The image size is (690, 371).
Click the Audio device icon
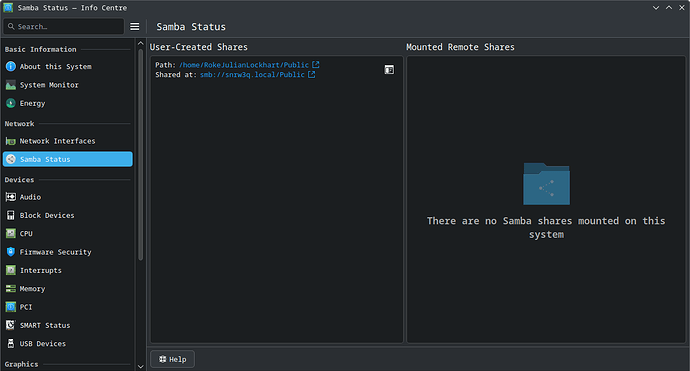click(11, 197)
